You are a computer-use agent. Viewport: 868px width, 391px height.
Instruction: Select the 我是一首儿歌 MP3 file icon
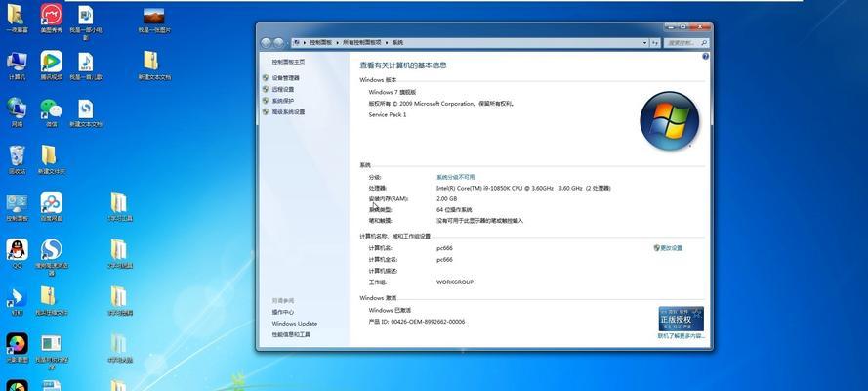[x=85, y=66]
